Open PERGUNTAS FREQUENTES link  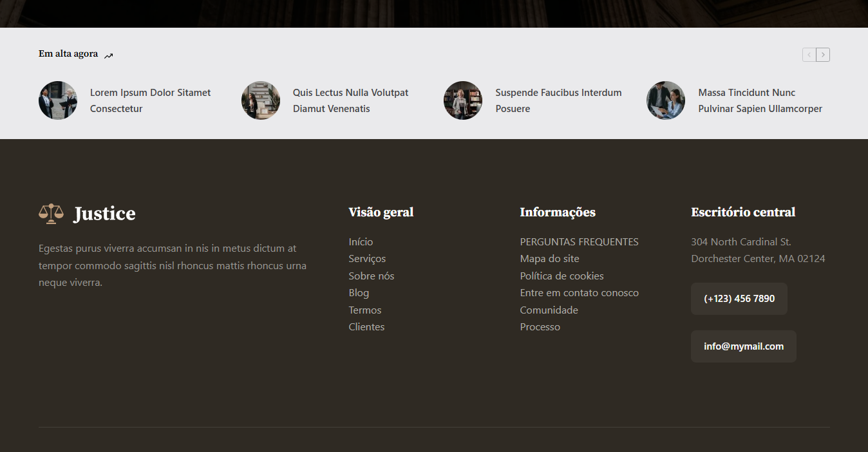[579, 242]
